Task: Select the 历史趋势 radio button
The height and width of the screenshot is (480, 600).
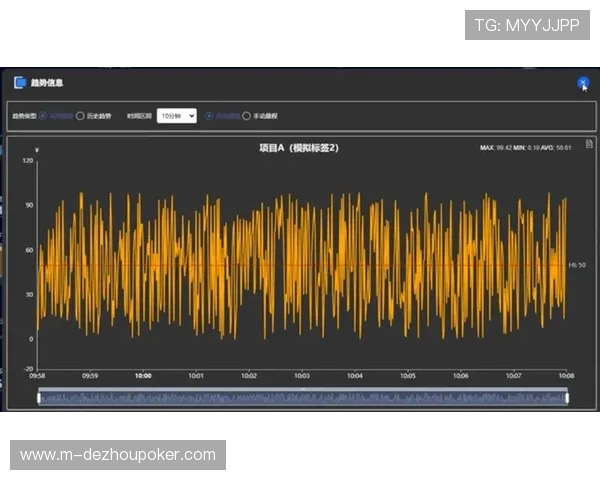Action: pyautogui.click(x=80, y=116)
